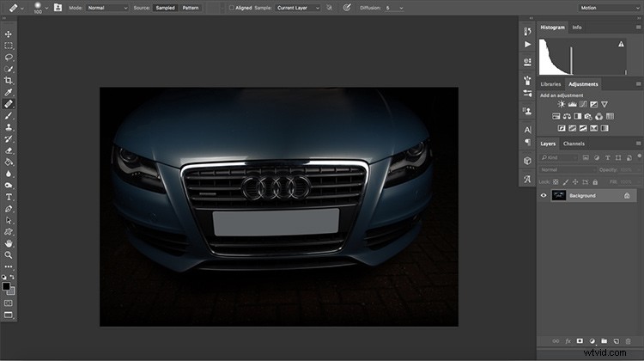The width and height of the screenshot is (644, 361).
Task: Set Source to Pattern
Action: pyautogui.click(x=190, y=8)
